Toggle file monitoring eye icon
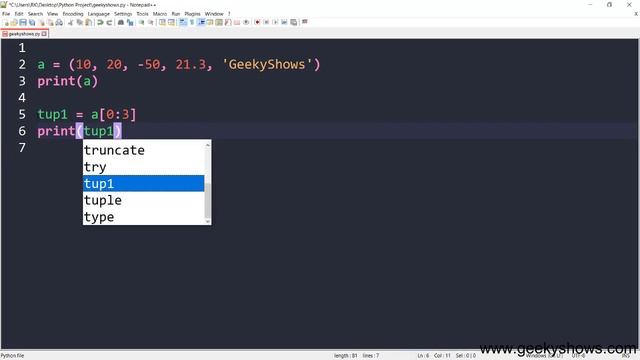This screenshot has width=640, height=360. point(246,22)
